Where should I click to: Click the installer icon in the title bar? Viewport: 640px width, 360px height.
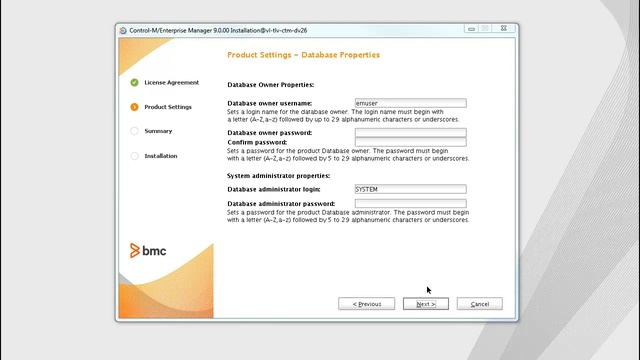click(x=123, y=31)
